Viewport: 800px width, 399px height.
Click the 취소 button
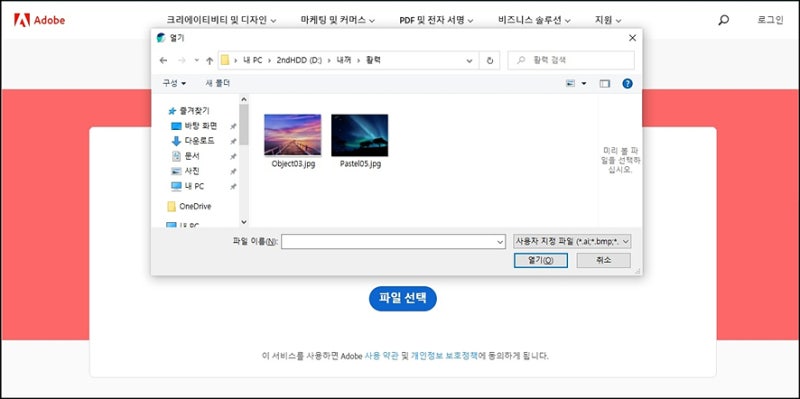click(604, 260)
